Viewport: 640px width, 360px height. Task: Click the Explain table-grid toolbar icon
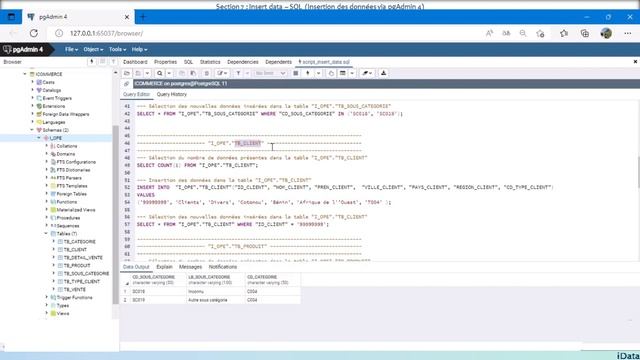tap(343, 73)
